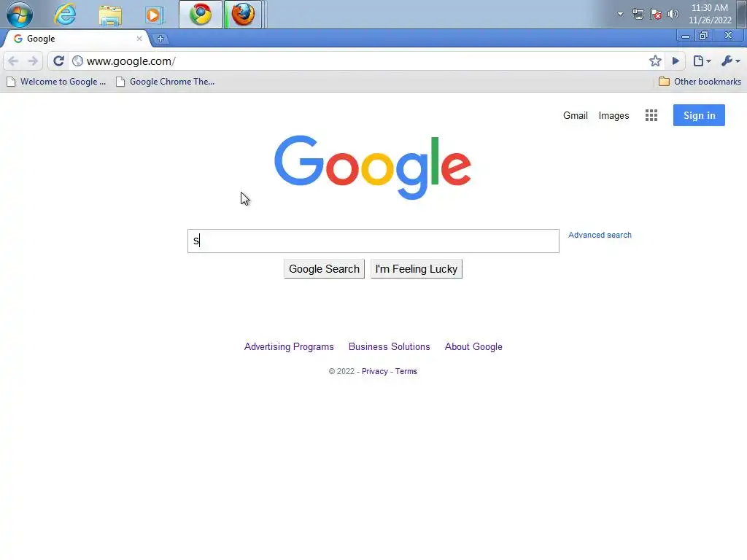747x560 pixels.
Task: Open the Action Center flag icon
Action: click(x=656, y=15)
